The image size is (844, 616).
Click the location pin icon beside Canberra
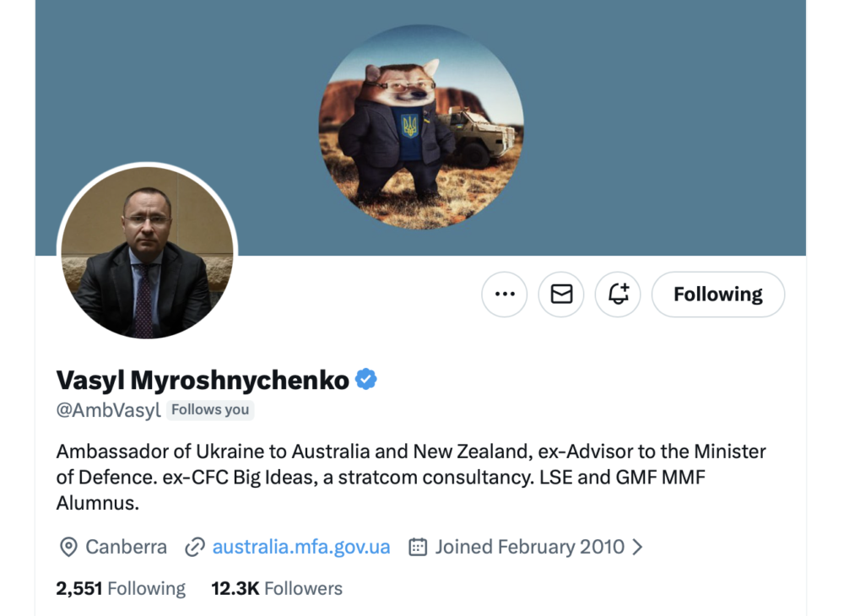(x=68, y=547)
